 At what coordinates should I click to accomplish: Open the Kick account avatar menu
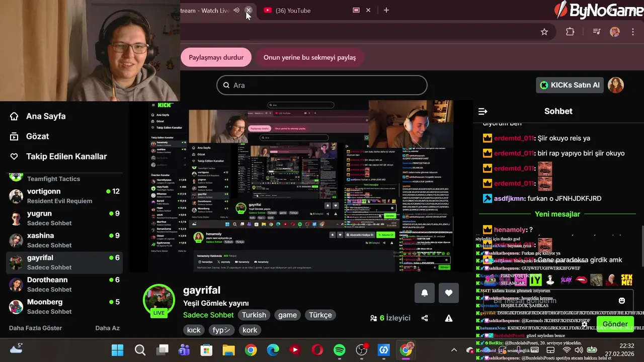616,85
